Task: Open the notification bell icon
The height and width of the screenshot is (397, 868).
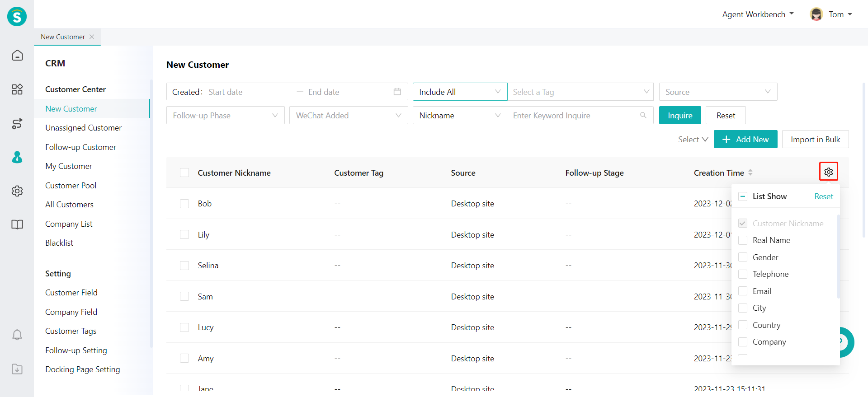Action: (17, 335)
